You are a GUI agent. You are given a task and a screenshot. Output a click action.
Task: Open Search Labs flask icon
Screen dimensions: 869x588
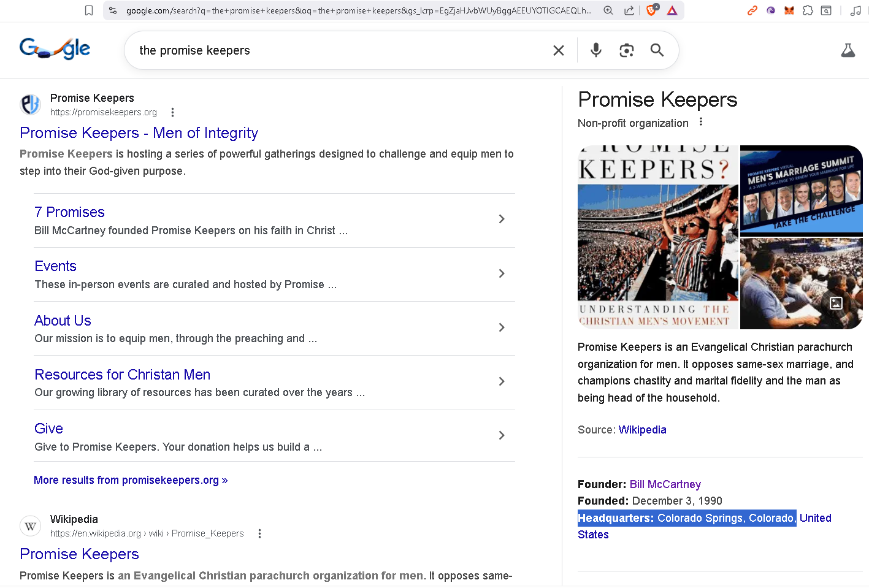[848, 50]
